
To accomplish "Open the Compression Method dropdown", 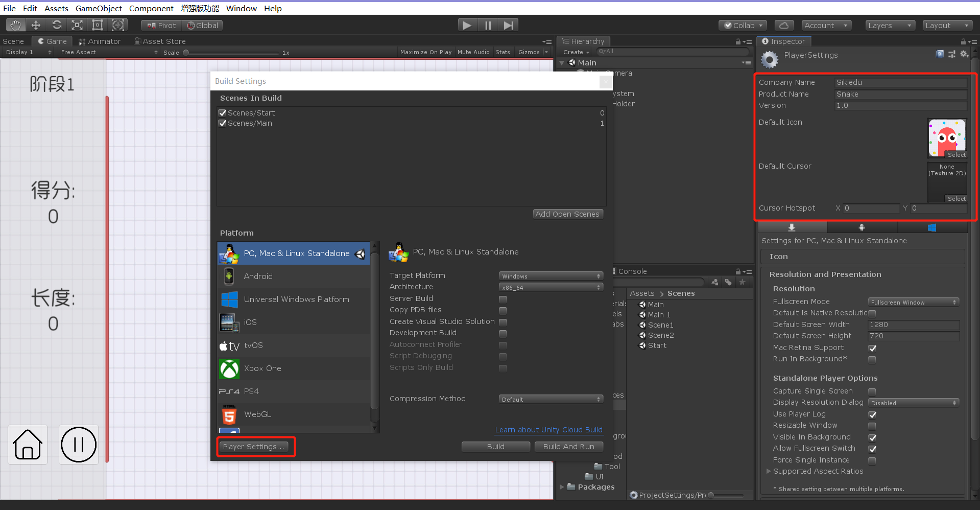I will [551, 400].
